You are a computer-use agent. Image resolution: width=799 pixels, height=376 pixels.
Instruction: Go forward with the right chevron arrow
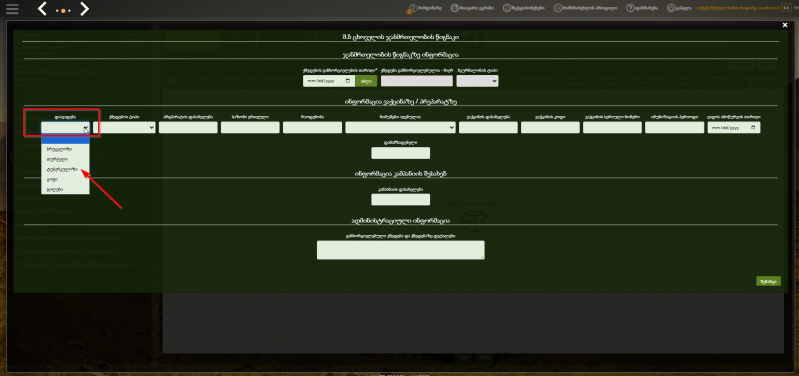[85, 9]
